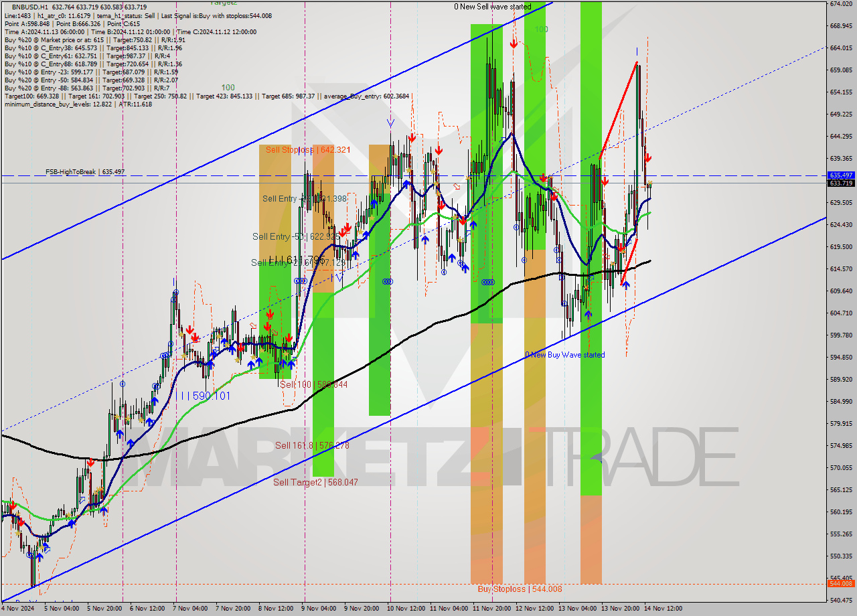857x616 pixels.
Task: Select the 'minimum_distance_buy_levels: 12.822' line
Action: [78, 104]
